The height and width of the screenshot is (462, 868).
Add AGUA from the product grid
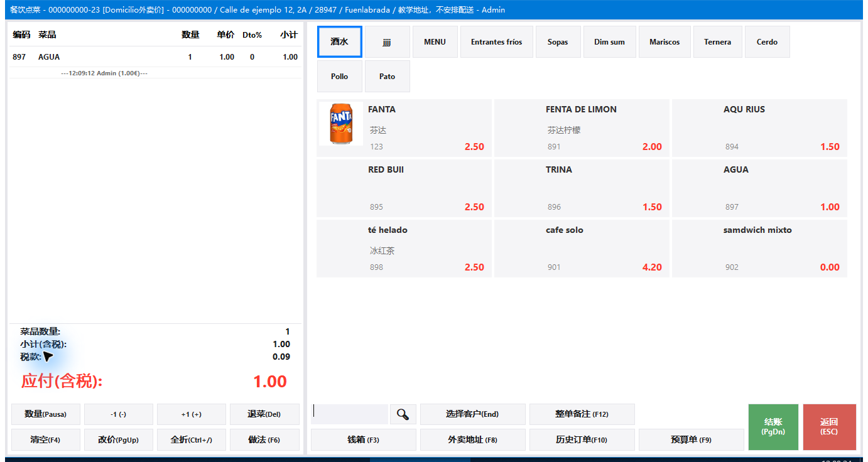759,188
